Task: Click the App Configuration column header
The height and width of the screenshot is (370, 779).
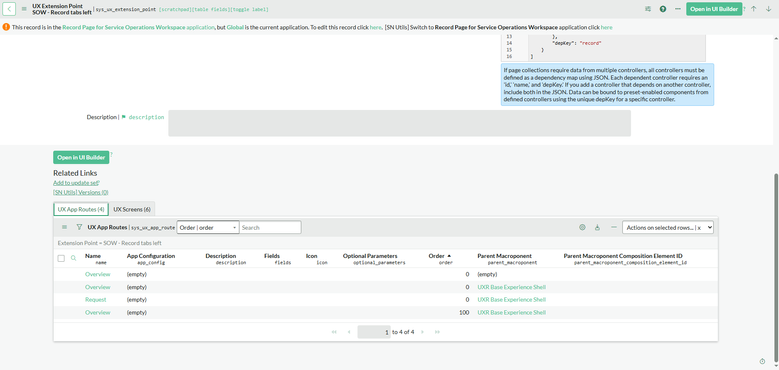Action: point(151,256)
